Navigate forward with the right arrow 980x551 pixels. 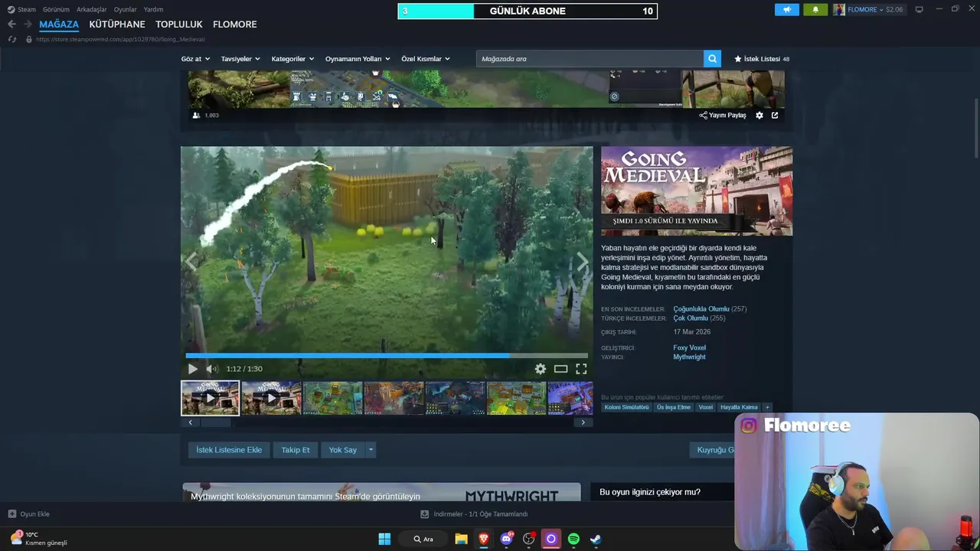pos(28,24)
